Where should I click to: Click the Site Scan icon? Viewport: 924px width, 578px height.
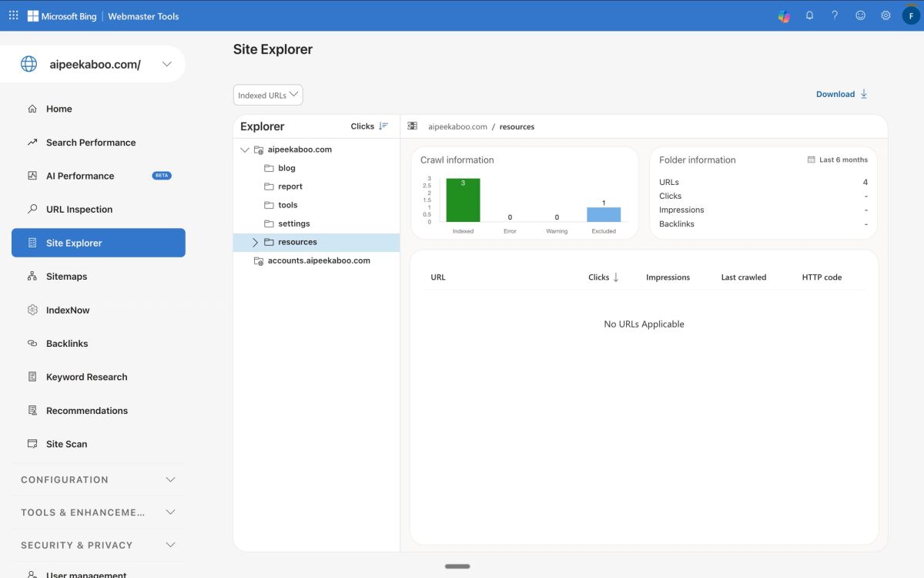click(32, 444)
